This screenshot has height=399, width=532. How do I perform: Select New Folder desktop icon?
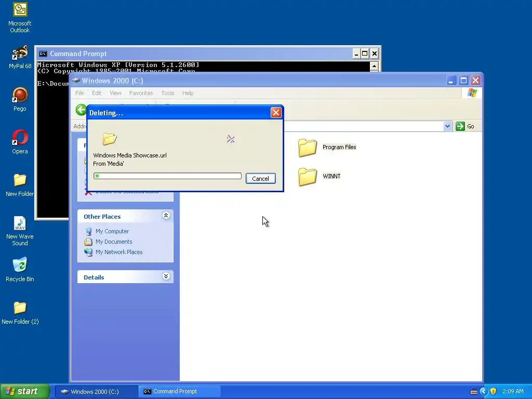(20, 180)
